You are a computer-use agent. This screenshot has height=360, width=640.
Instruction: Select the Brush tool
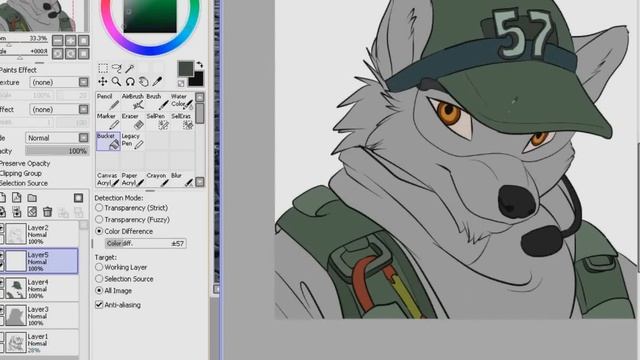[157, 102]
